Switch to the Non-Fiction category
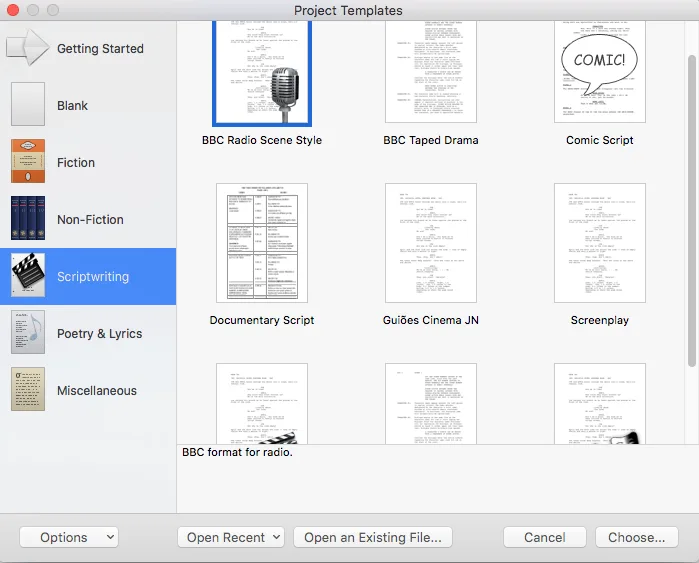 (x=90, y=220)
